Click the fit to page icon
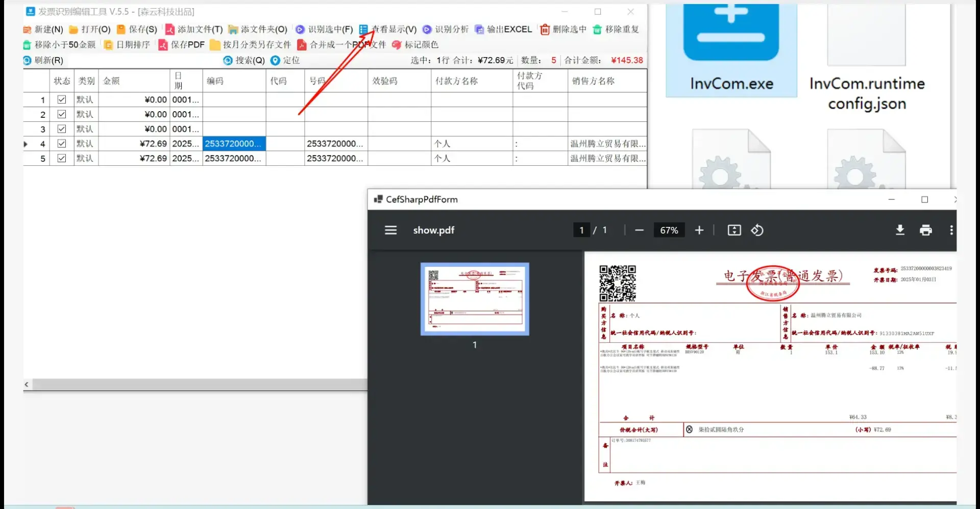The height and width of the screenshot is (509, 980). pos(734,230)
